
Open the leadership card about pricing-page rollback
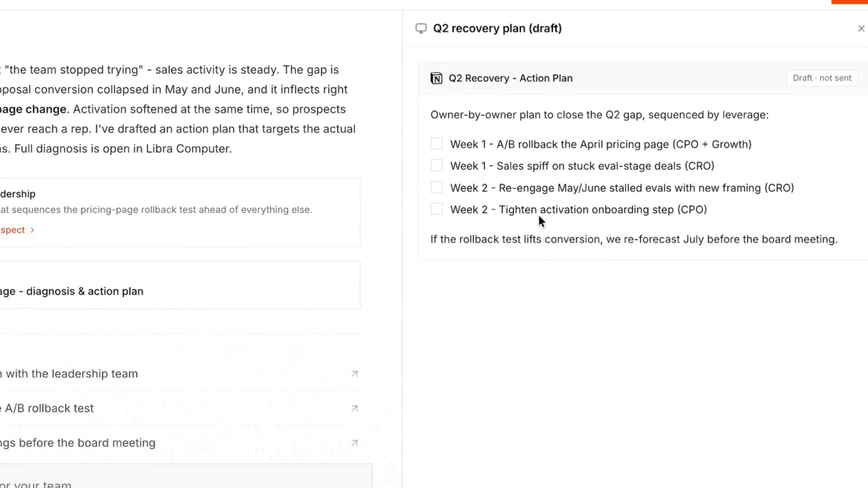pos(180,212)
